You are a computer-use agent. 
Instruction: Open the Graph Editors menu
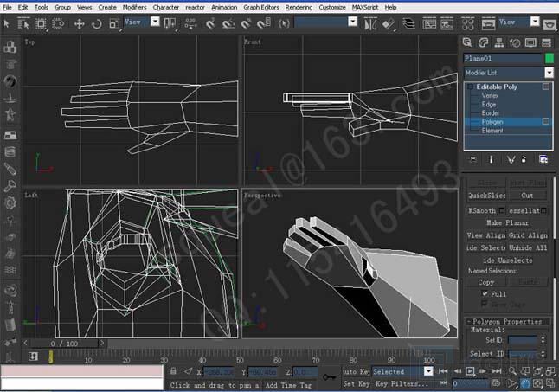coord(261,7)
